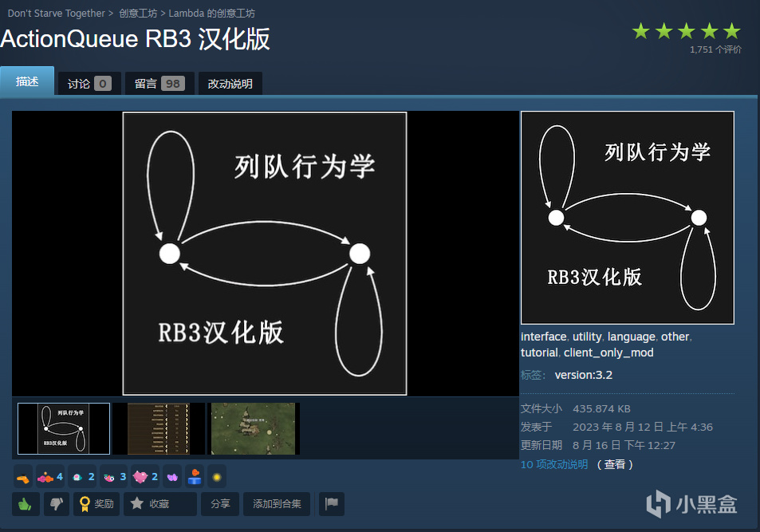Click the five-star rating display
The image size is (760, 532).
687,32
